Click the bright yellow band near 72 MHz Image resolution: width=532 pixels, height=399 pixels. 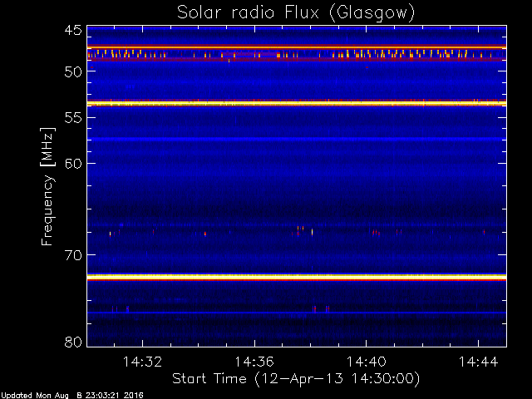(297, 277)
